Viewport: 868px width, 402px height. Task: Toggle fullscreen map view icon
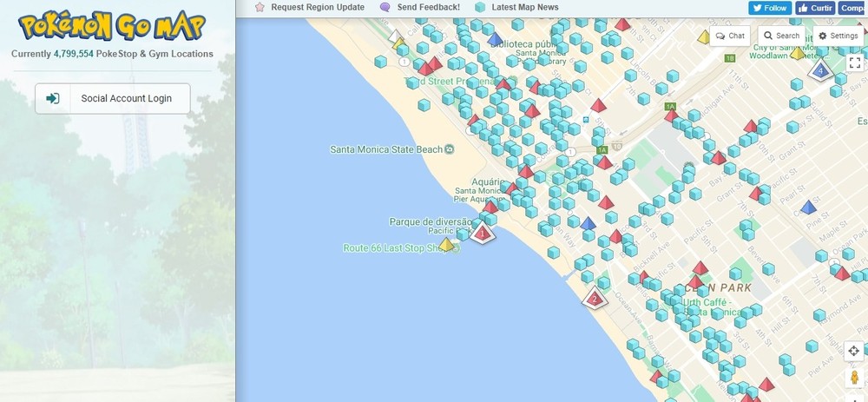pyautogui.click(x=854, y=63)
